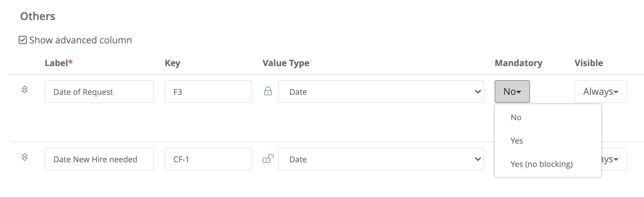Screen dimensions: 644x197
Task: Click the Show advanced column label text
Action: tap(80, 40)
